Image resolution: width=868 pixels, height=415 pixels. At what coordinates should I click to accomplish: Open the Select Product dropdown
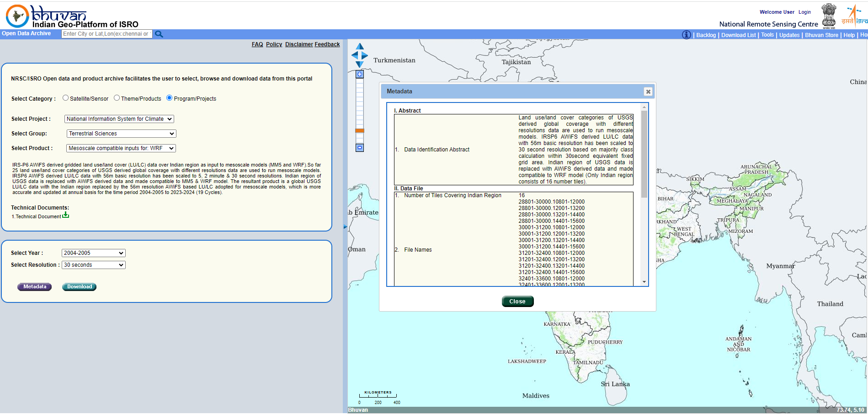[121, 148]
